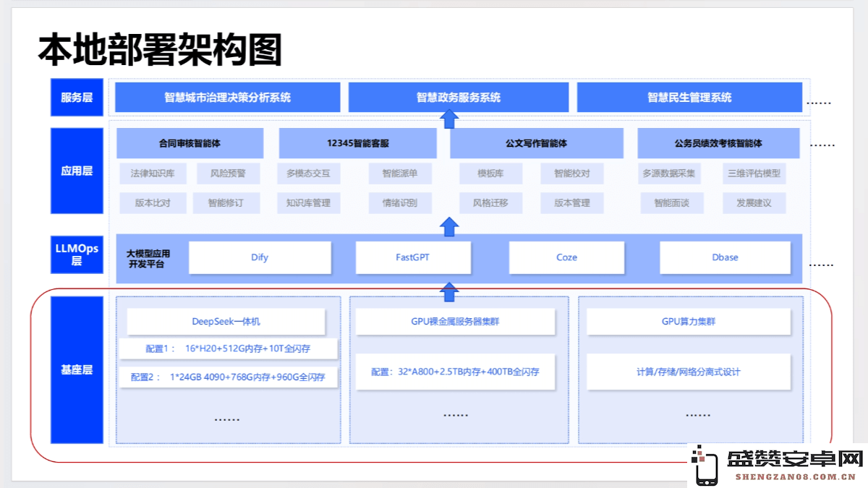Select the 配置2 1*24GB 4090 configuration line
Screen dimensions: 868x488
(229, 377)
